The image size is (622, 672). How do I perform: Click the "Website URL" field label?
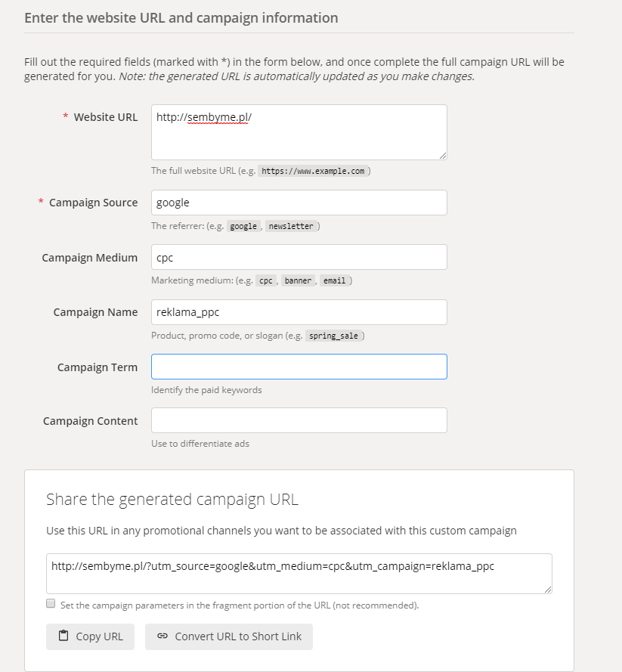(x=105, y=117)
